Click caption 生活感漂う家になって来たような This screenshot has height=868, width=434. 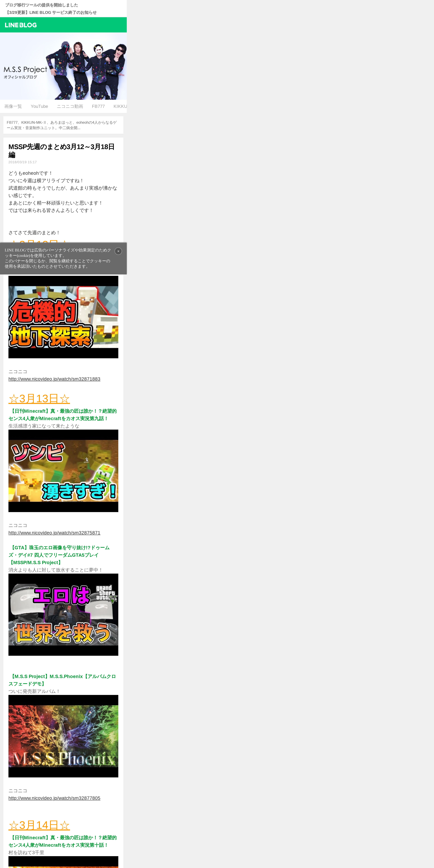[44, 426]
